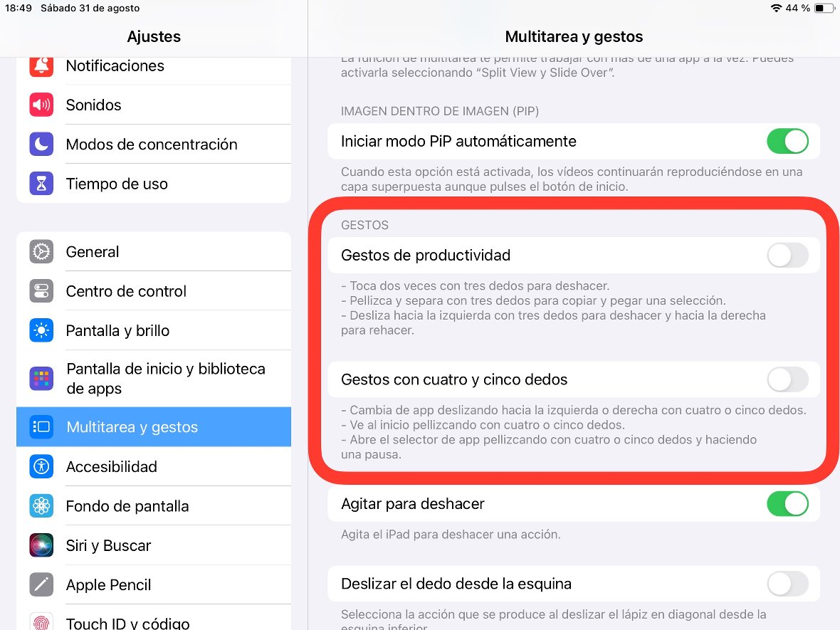Tap the Pantalla y brillo sun icon
This screenshot has height=630, width=840.
41,330
